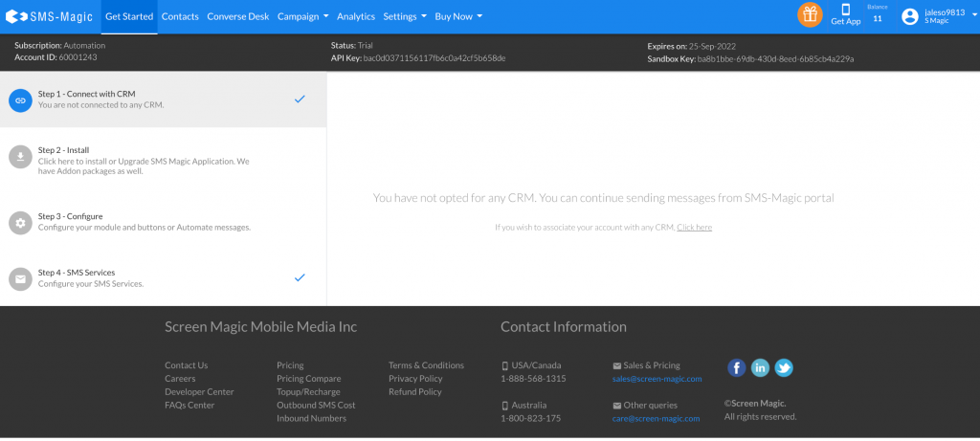The width and height of the screenshot is (980, 441).
Task: Open the Outbound SMS Cost link
Action: pyautogui.click(x=316, y=405)
